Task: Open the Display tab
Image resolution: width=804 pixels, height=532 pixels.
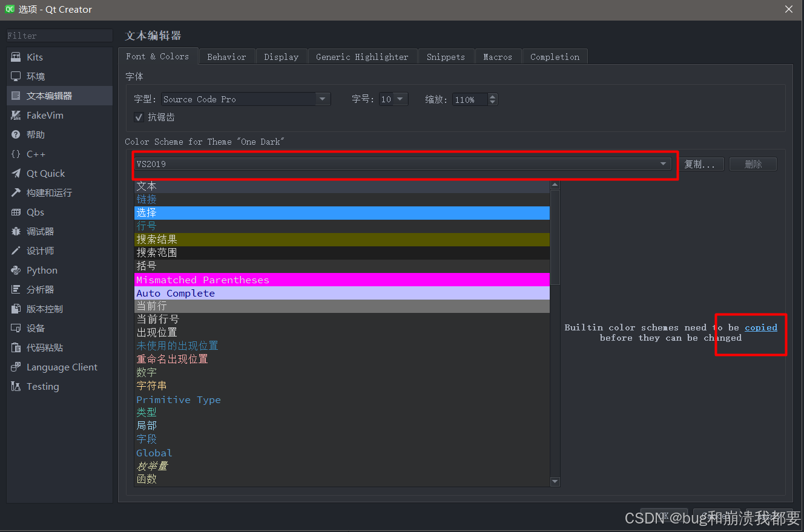Action: click(x=282, y=57)
